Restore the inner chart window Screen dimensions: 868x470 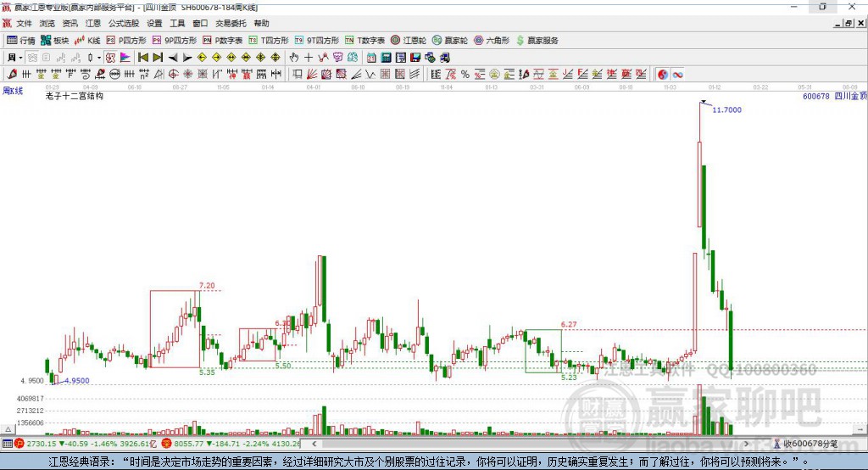(x=848, y=23)
